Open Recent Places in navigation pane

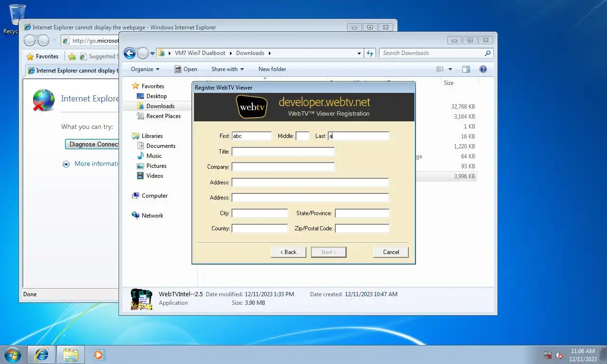[x=163, y=116]
